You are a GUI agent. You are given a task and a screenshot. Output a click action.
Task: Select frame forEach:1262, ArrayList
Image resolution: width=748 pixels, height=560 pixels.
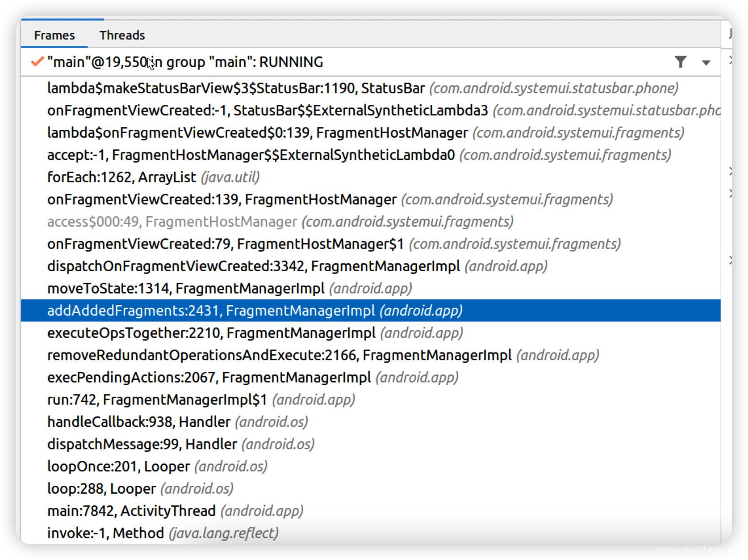coord(371,177)
